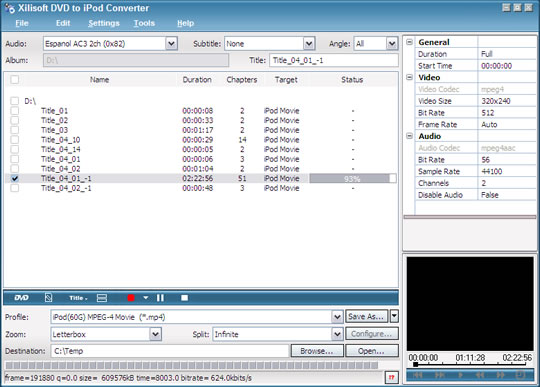Open the File menu
The width and height of the screenshot is (540, 387).
tap(22, 23)
